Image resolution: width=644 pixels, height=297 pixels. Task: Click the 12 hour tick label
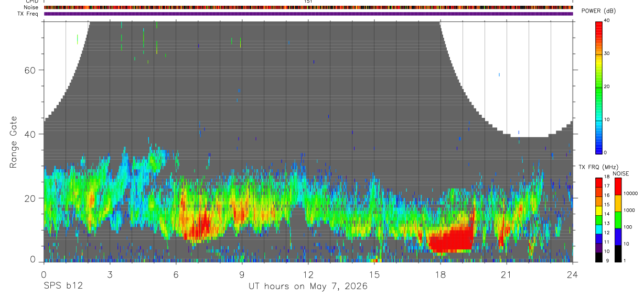coord(308,274)
